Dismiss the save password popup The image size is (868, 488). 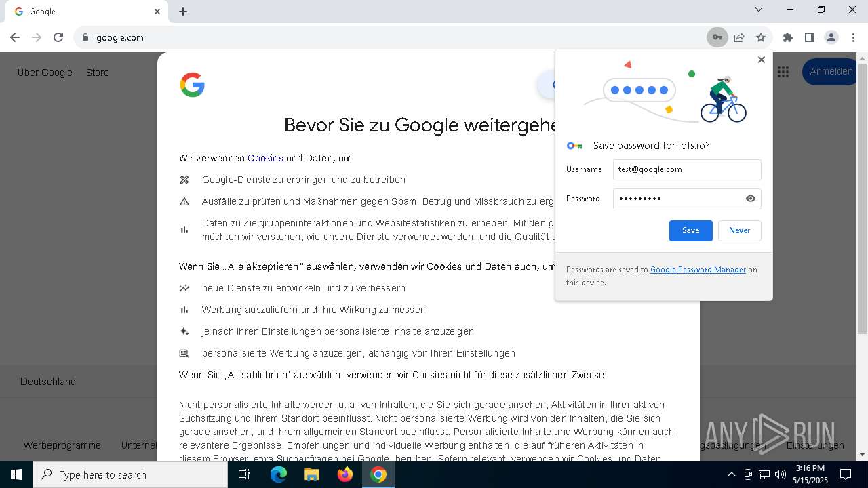click(762, 60)
